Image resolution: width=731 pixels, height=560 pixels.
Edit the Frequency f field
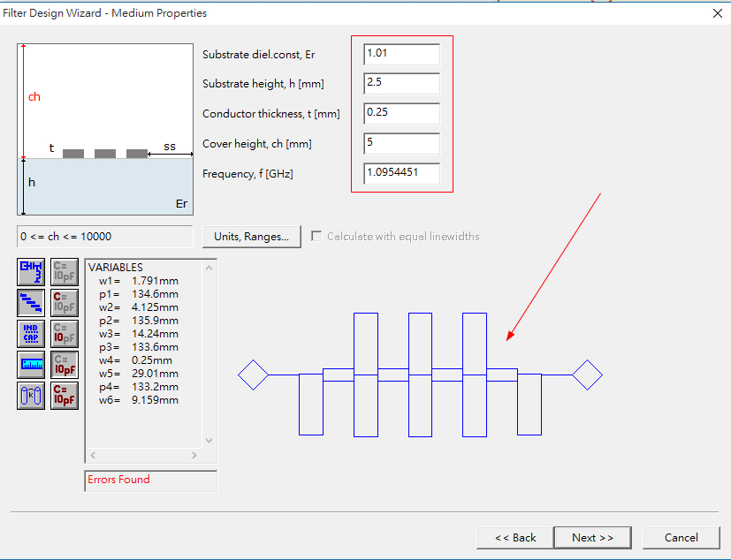[401, 173]
